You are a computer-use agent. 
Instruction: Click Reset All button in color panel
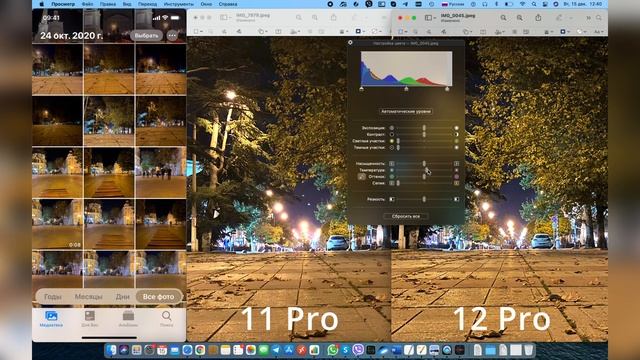[406, 216]
